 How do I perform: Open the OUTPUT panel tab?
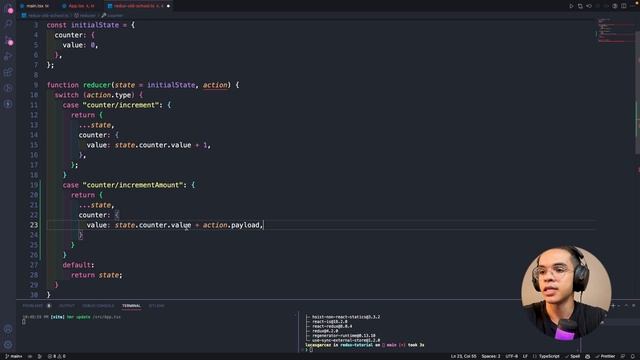click(x=67, y=306)
